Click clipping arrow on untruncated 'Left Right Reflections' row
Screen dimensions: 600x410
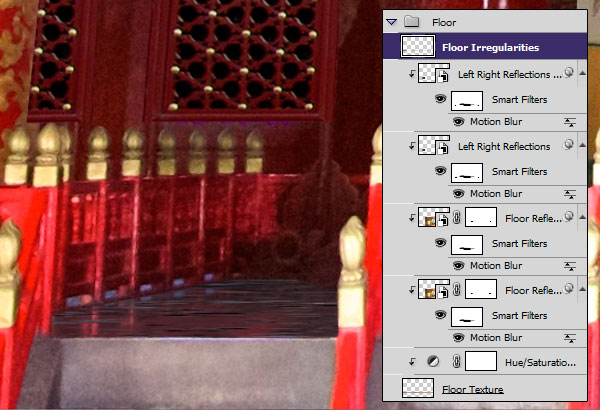click(412, 145)
